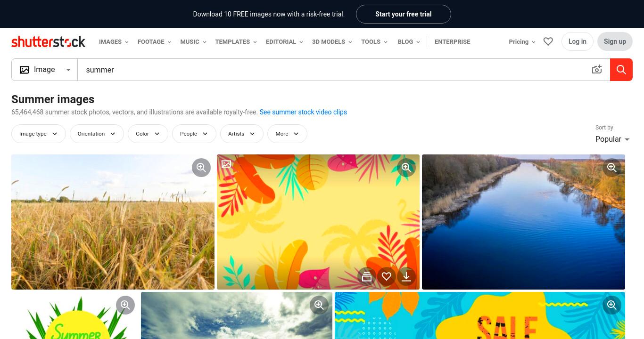Download the tropical leaves illustration
Viewport: 644px width, 339px height.
click(406, 276)
